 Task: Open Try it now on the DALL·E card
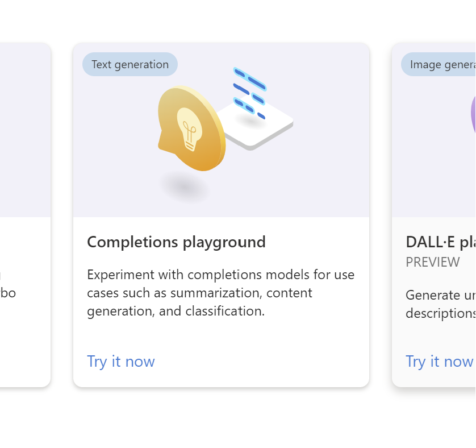[x=439, y=362]
